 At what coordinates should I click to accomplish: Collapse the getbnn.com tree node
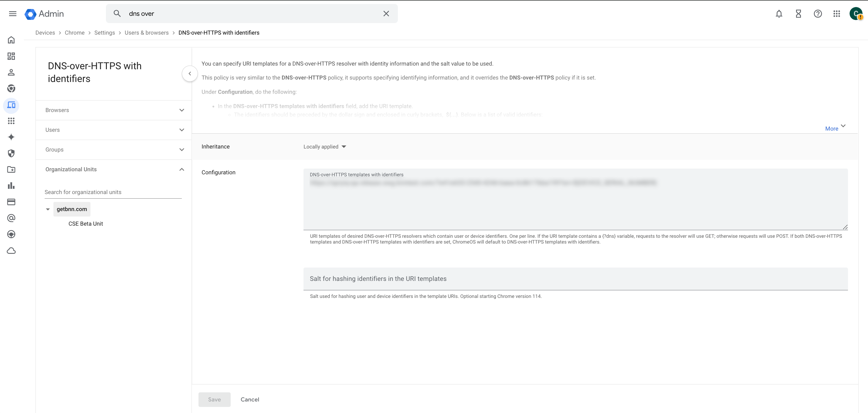(x=48, y=209)
